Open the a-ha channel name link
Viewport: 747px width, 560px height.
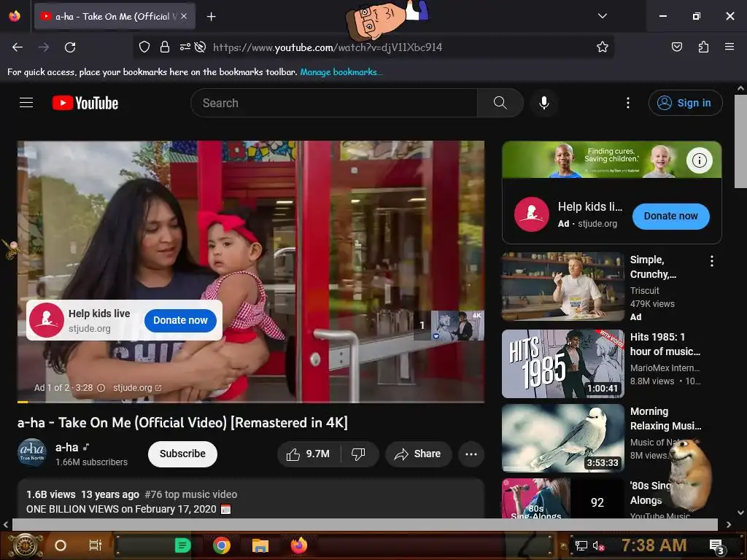click(x=66, y=448)
